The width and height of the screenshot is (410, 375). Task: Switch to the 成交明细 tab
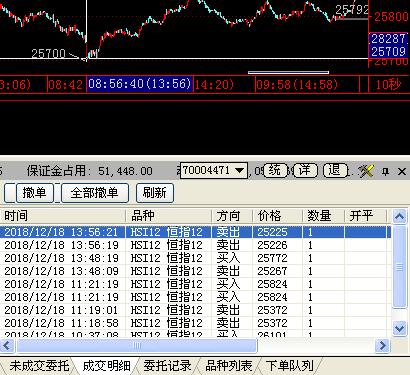106,366
